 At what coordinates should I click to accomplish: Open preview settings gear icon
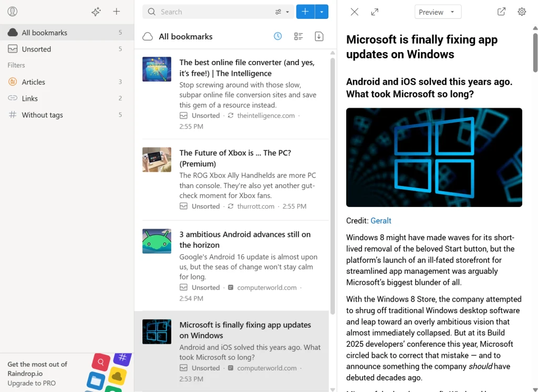click(x=522, y=12)
